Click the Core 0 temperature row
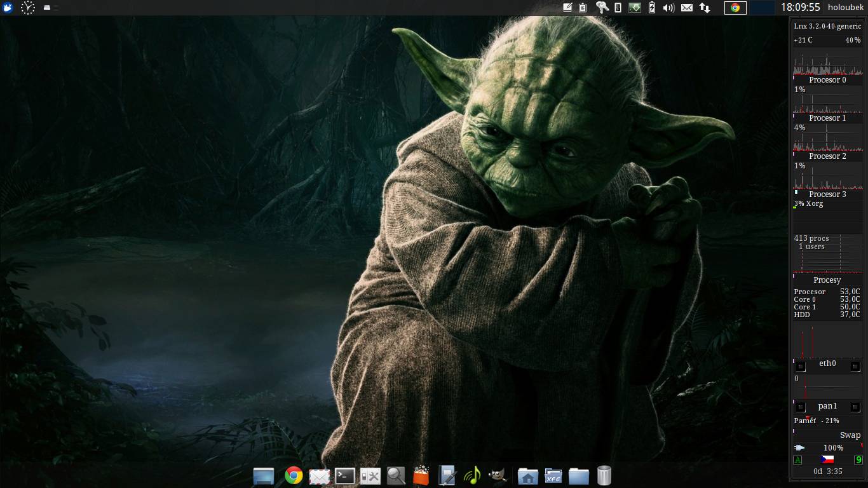 coord(827,299)
